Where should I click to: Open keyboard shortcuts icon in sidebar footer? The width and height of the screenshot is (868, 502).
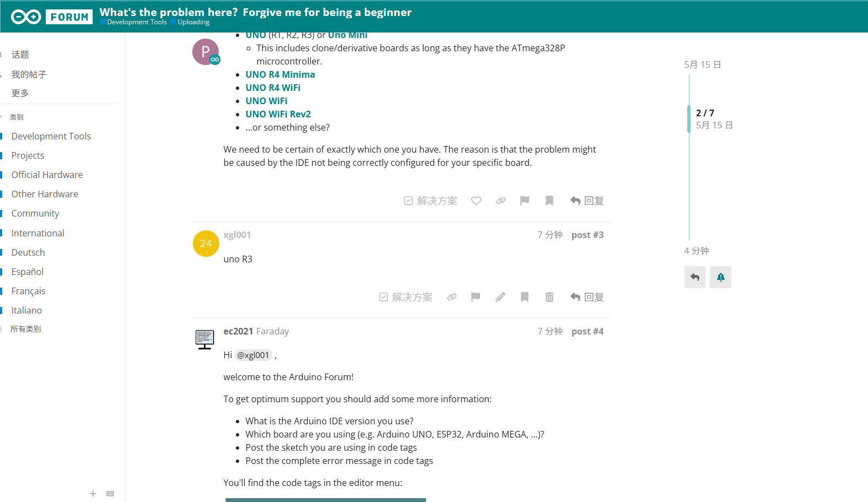pyautogui.click(x=110, y=494)
